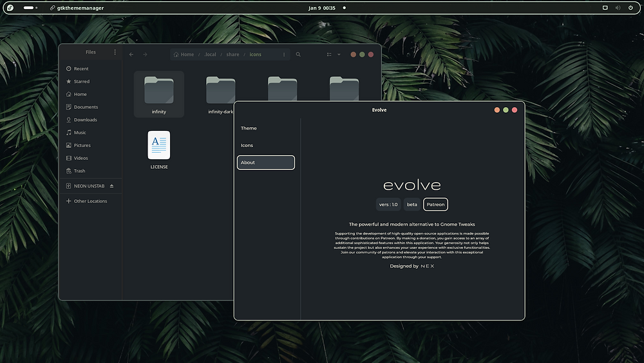
Task: Open Music in Files sidebar
Action: pyautogui.click(x=90, y=132)
